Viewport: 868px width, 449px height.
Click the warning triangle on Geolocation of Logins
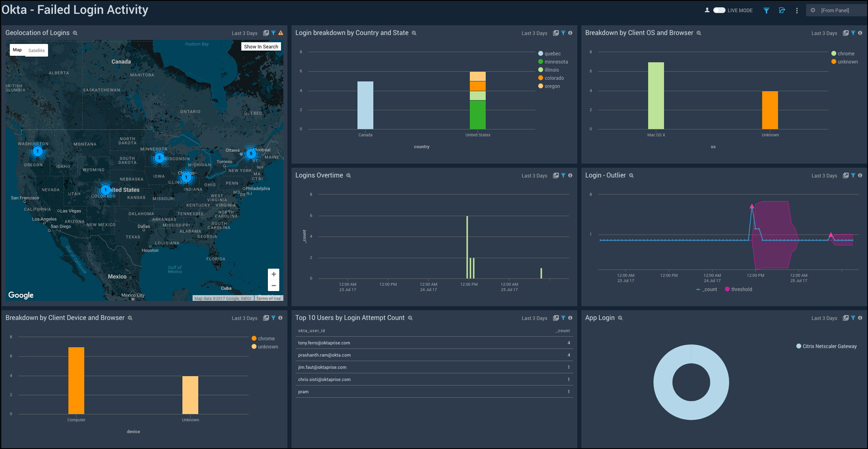[x=281, y=33]
